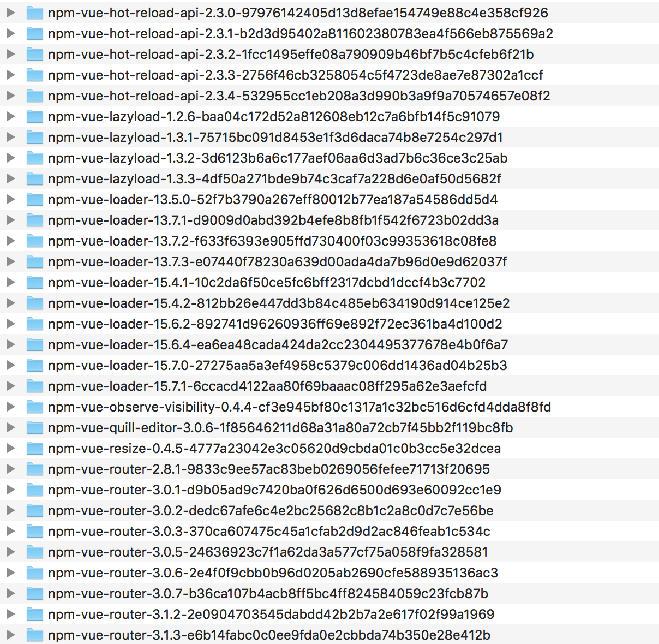Expand the npm-vue-hot-reload-api-2.3.2 disclosure triangle
659x644 pixels.
(x=10, y=54)
